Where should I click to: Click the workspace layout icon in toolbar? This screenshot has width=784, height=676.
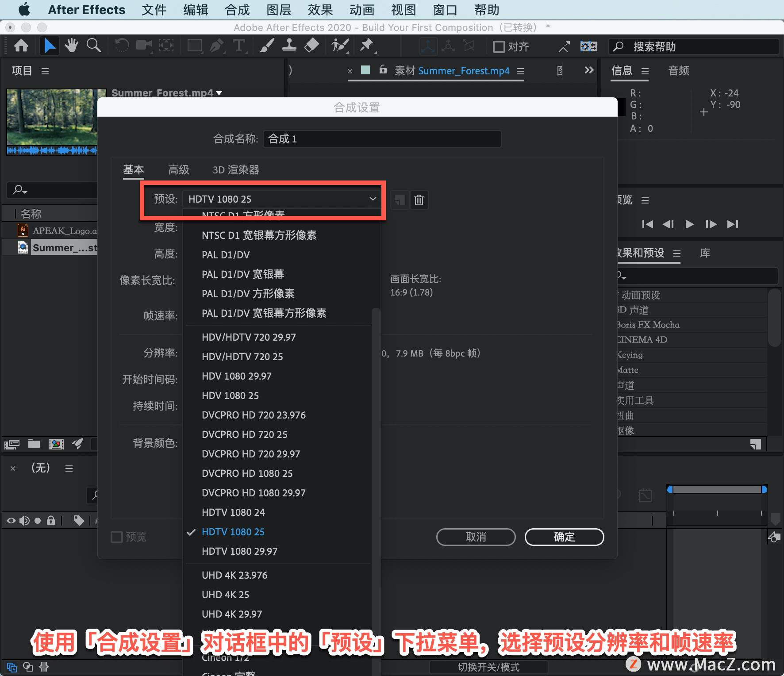588,46
